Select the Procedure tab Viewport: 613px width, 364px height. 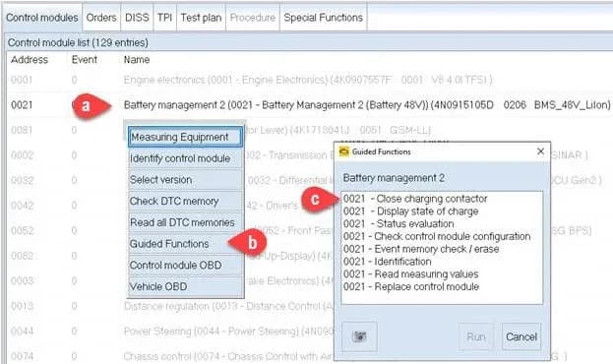click(253, 18)
